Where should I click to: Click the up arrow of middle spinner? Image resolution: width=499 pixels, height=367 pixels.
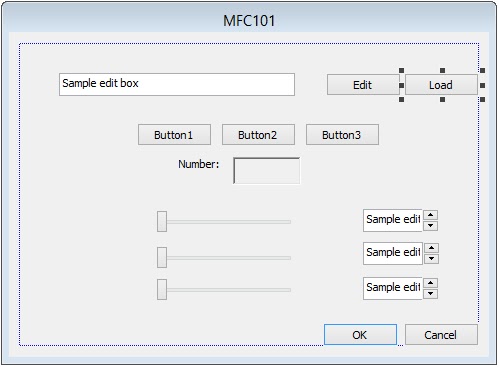431,248
